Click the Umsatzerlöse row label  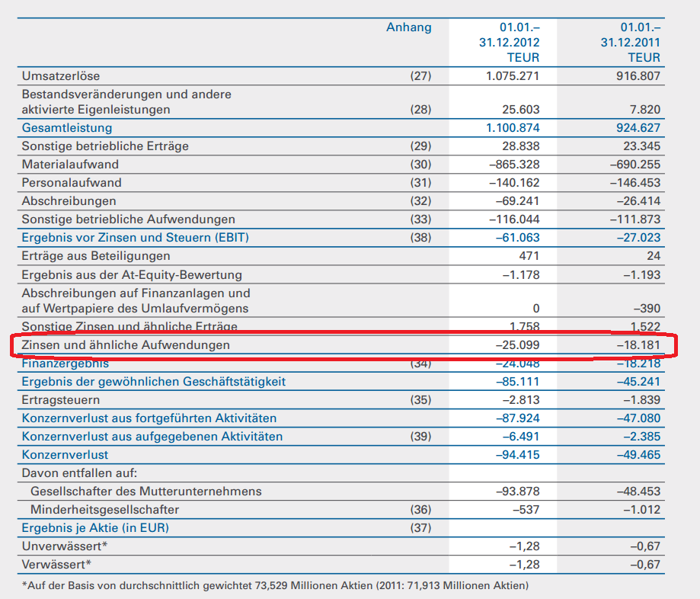point(61,76)
